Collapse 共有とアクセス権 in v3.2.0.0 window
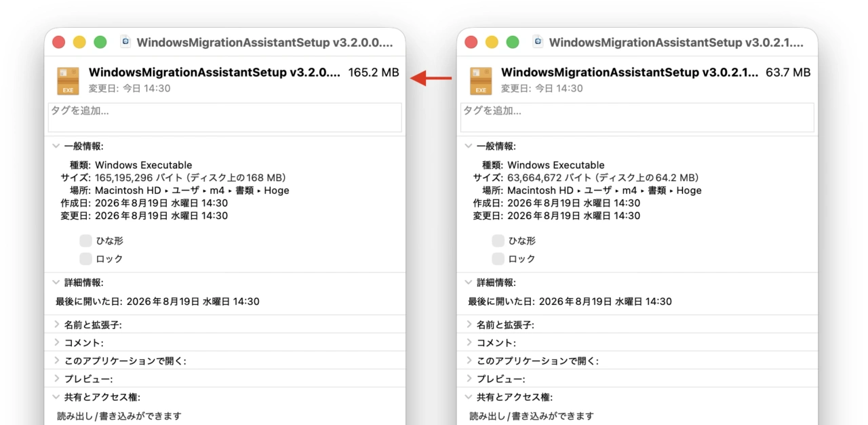 click(56, 397)
